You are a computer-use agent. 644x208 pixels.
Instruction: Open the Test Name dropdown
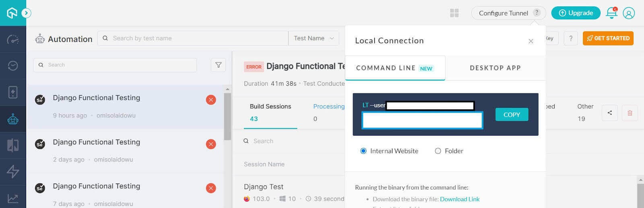[314, 38]
